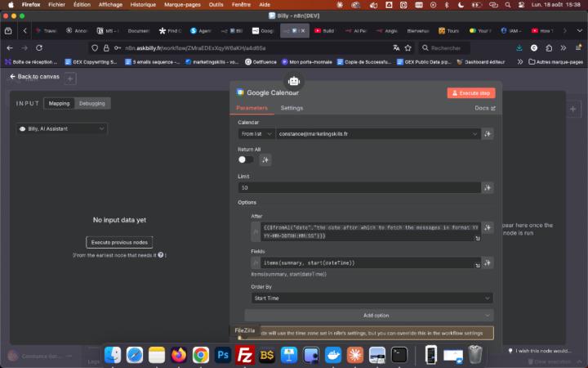This screenshot has height=368, width=588.
Task: Open the Getfluence bookmark
Action: (x=261, y=62)
